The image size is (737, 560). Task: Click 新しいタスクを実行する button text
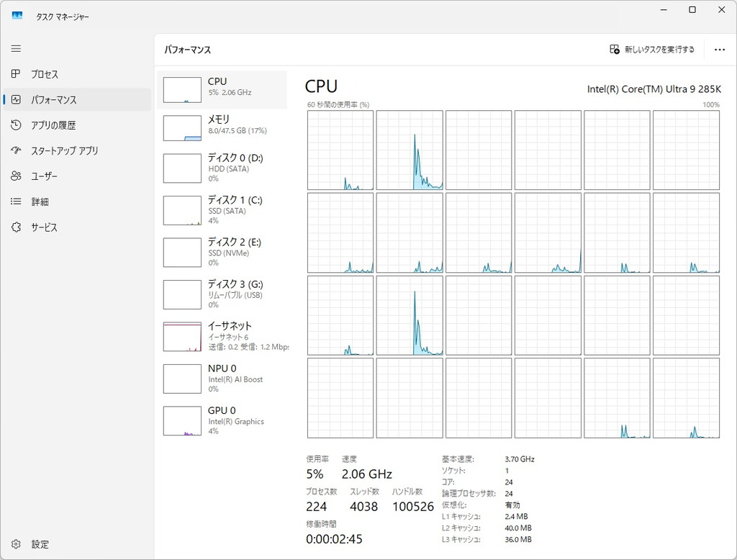click(x=659, y=50)
